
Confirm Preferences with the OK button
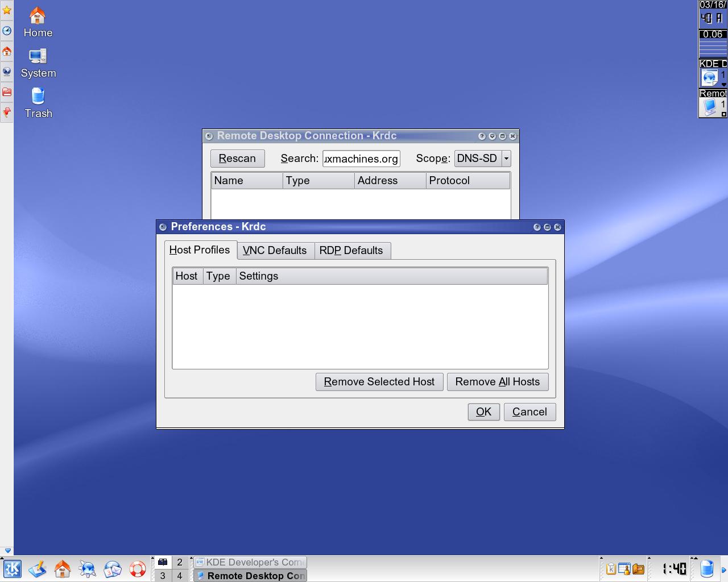[484, 412]
